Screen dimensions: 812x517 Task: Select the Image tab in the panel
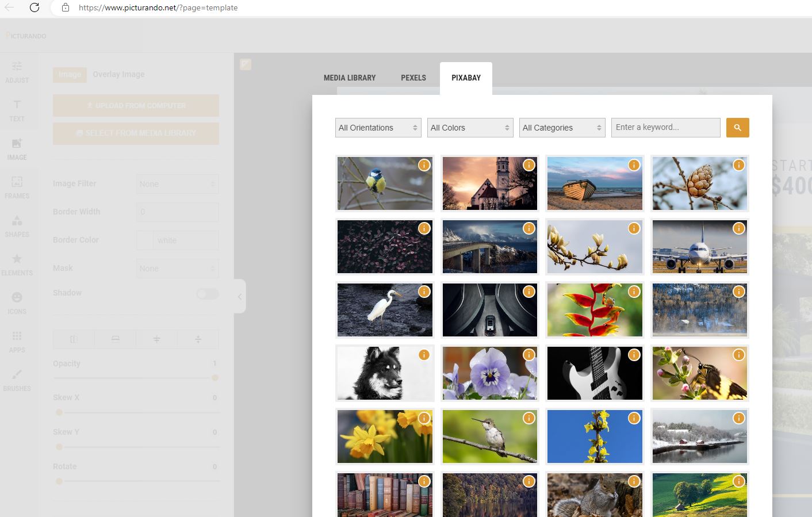tap(70, 74)
